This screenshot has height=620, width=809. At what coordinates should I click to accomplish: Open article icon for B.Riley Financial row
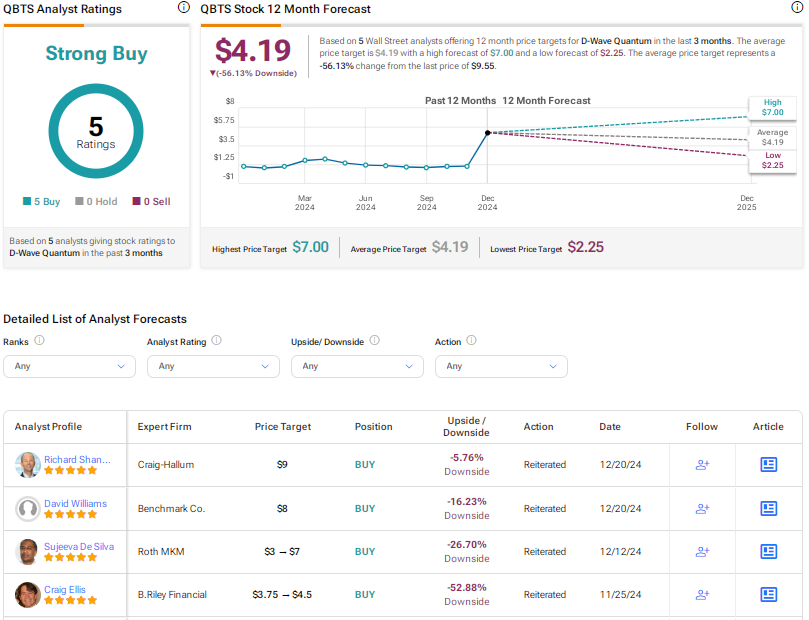point(769,594)
